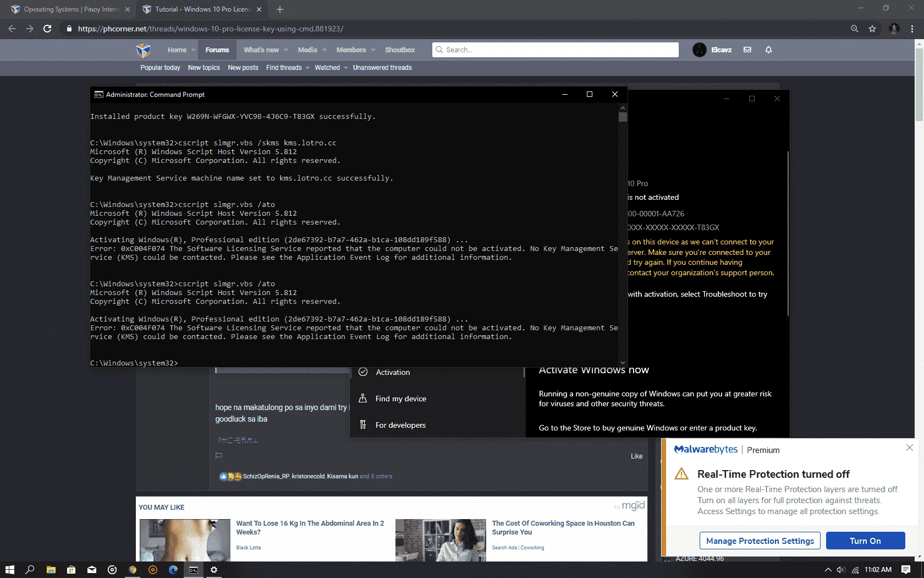The width and height of the screenshot is (924, 578).
Task: Click the Popular today link
Action: pos(160,68)
